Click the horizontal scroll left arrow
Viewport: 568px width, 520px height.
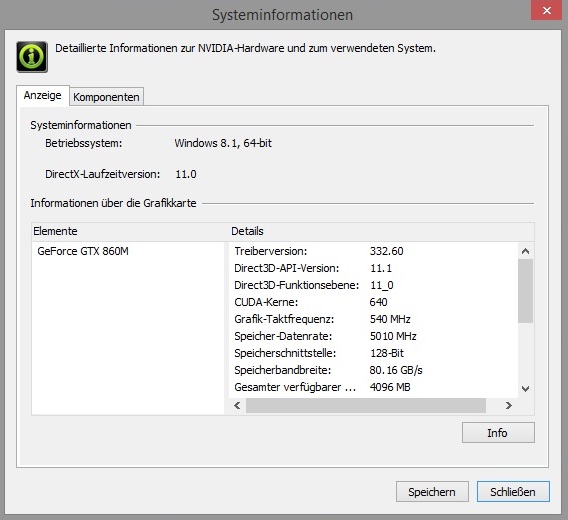click(x=237, y=405)
